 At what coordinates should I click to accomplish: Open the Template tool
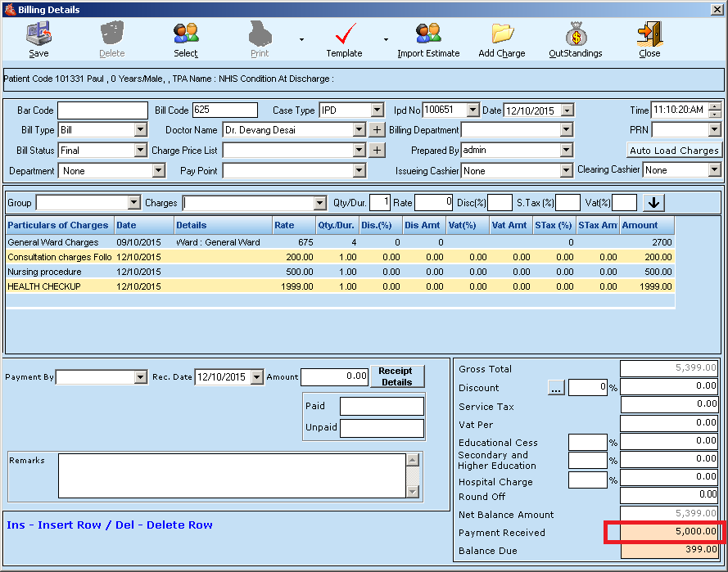click(344, 38)
